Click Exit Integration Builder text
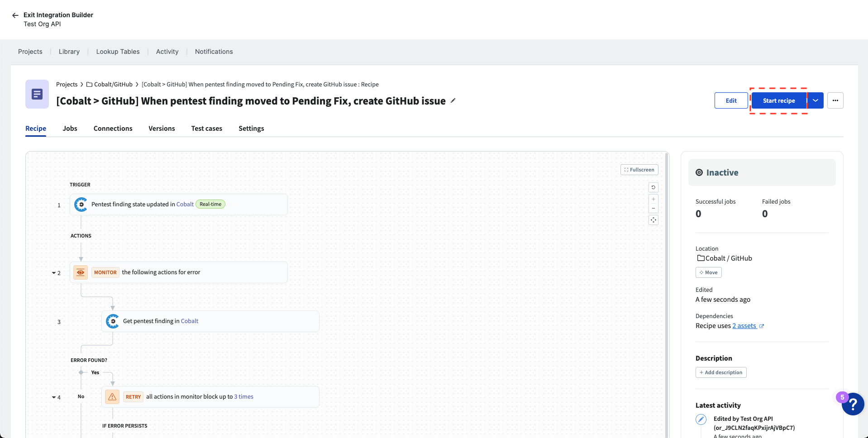 pyautogui.click(x=58, y=15)
